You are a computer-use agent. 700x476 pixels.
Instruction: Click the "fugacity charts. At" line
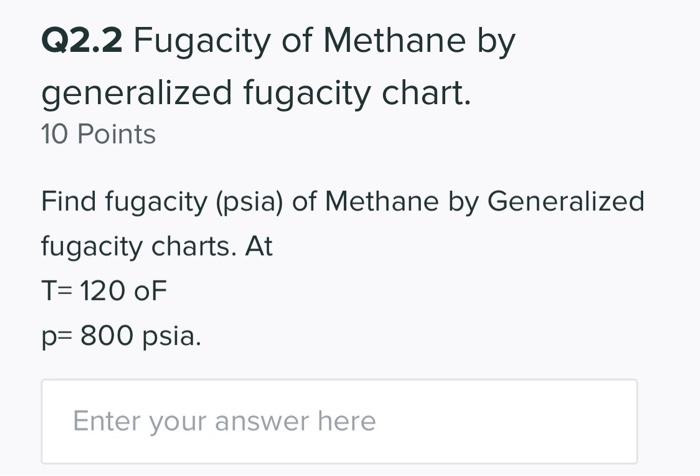(x=156, y=246)
